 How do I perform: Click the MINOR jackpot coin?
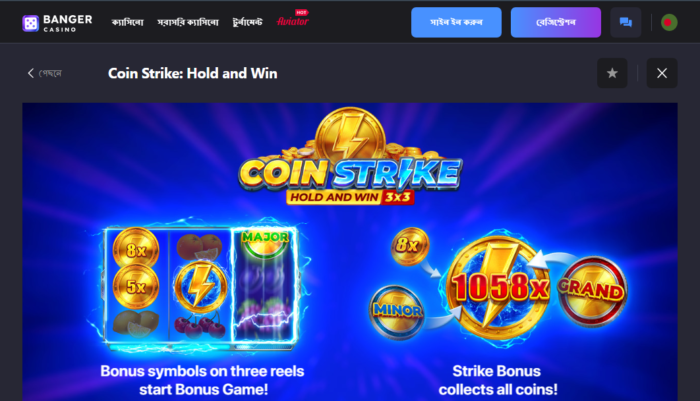click(396, 311)
